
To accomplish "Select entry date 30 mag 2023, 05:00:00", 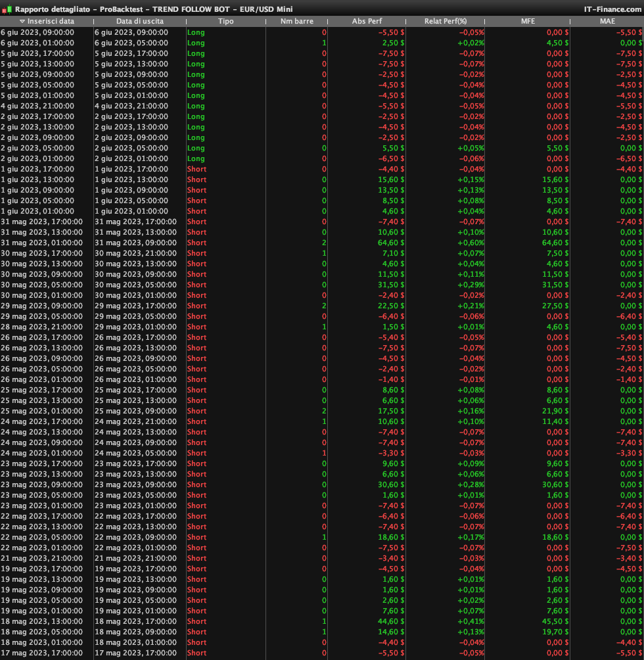I will tap(41, 285).
